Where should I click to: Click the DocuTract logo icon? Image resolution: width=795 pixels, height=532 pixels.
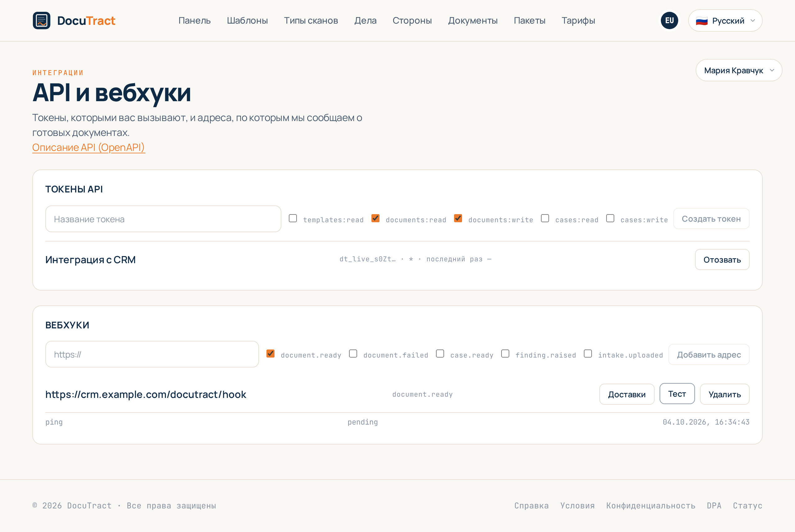[x=41, y=20]
